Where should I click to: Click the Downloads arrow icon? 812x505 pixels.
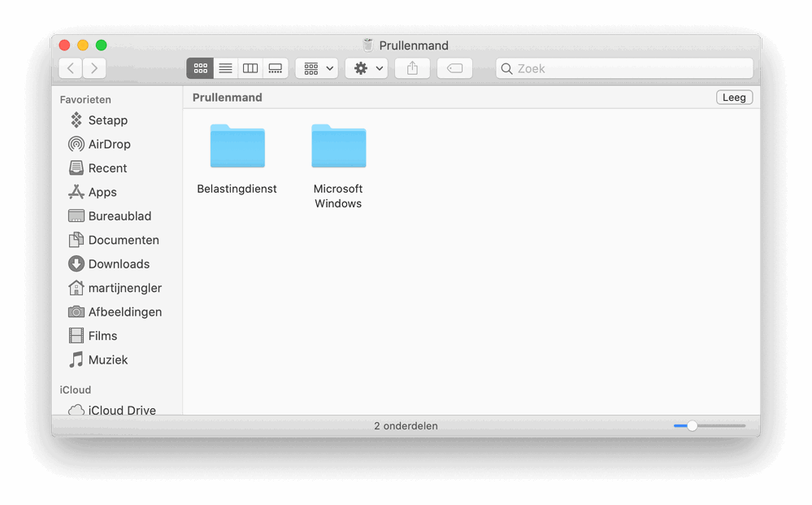pos(76,263)
